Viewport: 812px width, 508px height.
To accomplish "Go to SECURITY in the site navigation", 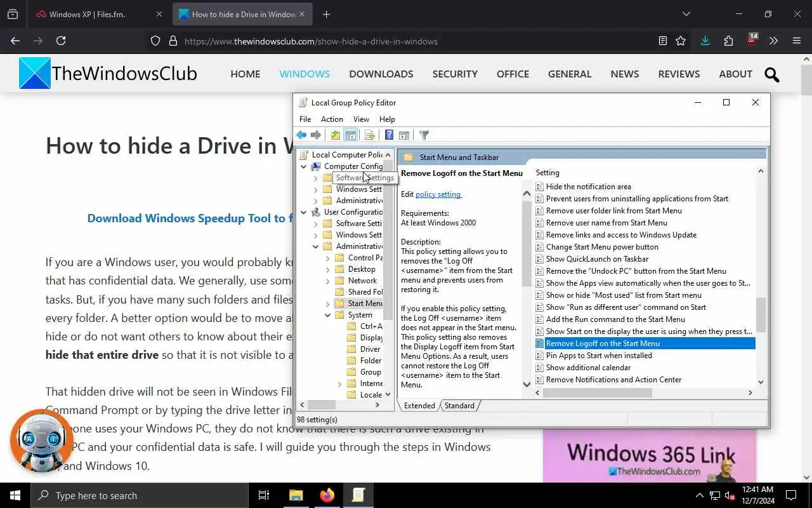I will (455, 74).
